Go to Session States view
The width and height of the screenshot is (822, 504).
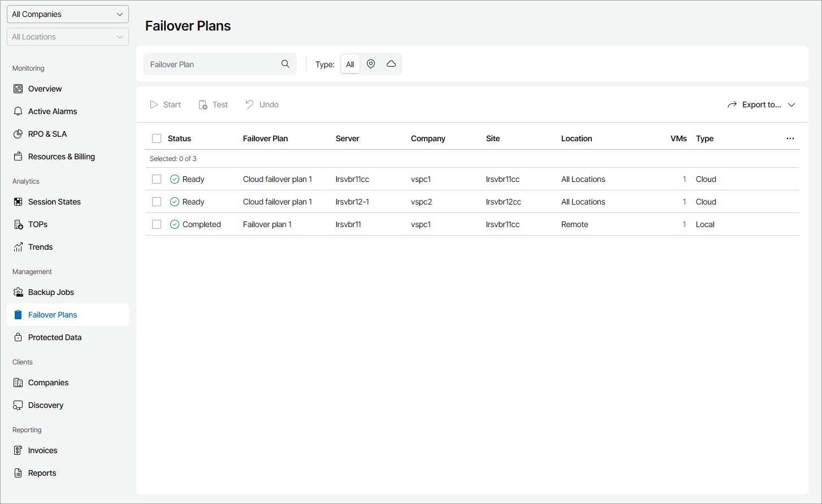(54, 202)
